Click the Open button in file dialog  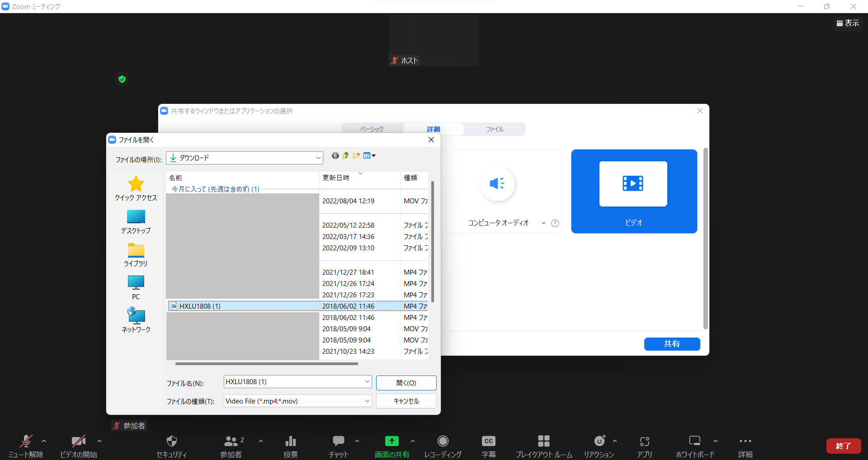[406, 383]
